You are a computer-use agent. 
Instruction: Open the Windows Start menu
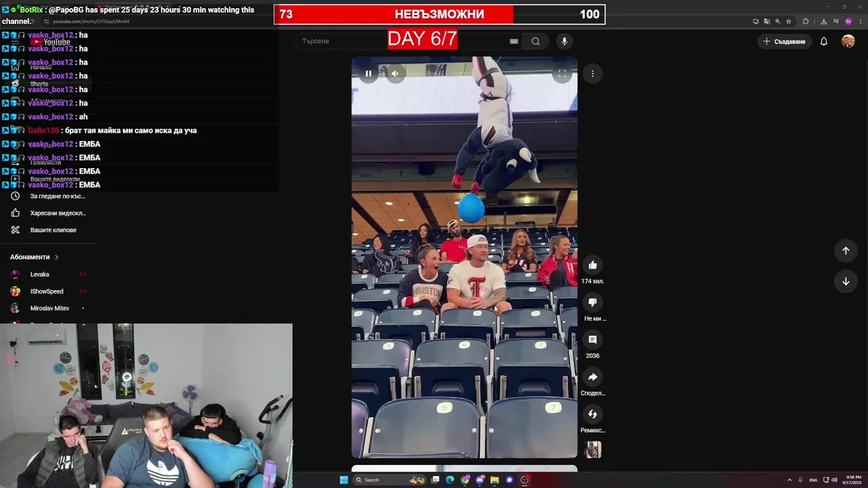(344, 480)
